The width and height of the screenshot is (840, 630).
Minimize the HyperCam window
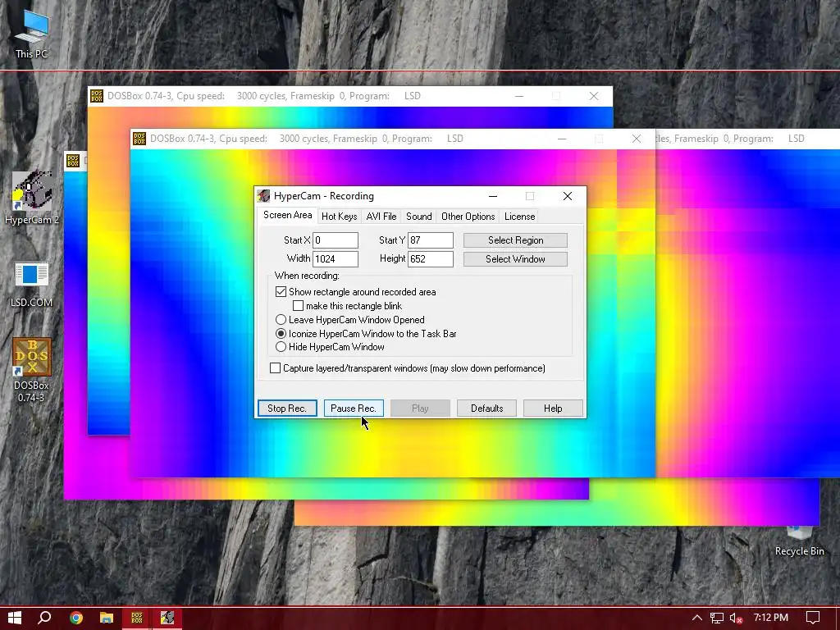click(x=493, y=196)
